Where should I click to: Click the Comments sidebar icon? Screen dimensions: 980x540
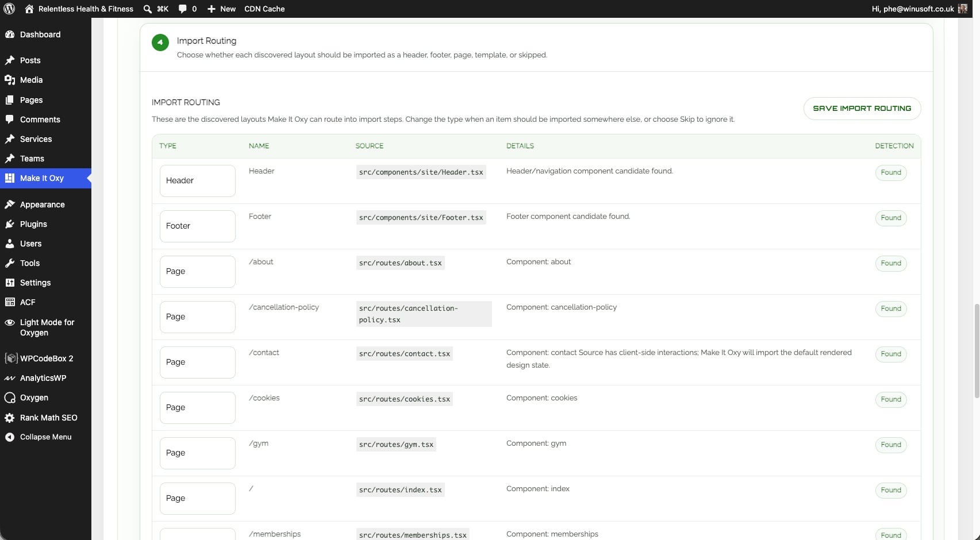[x=10, y=119]
